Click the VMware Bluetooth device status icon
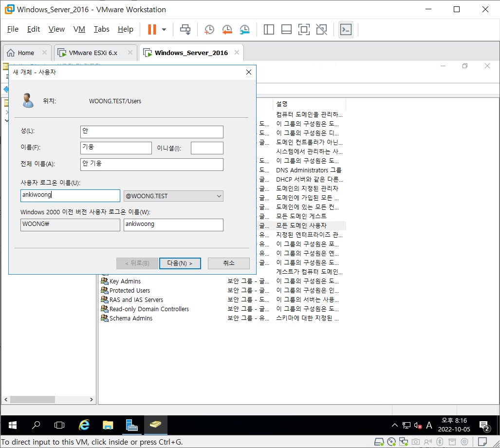The height and width of the screenshot is (448, 500). coord(440,442)
